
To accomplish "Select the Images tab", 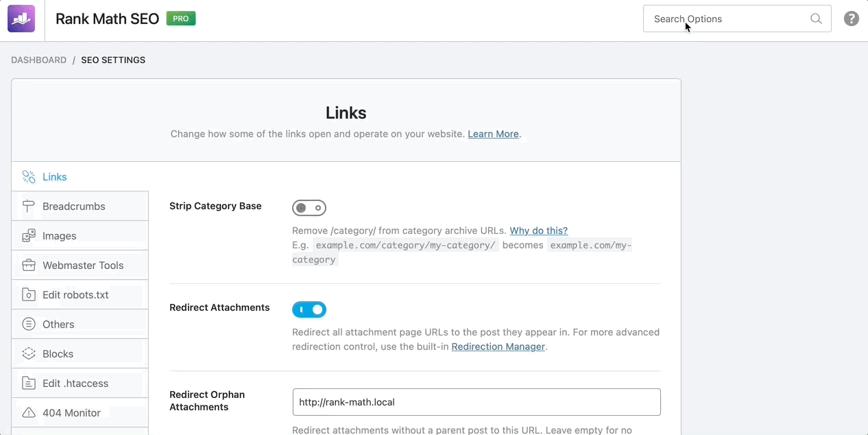I will coord(80,236).
